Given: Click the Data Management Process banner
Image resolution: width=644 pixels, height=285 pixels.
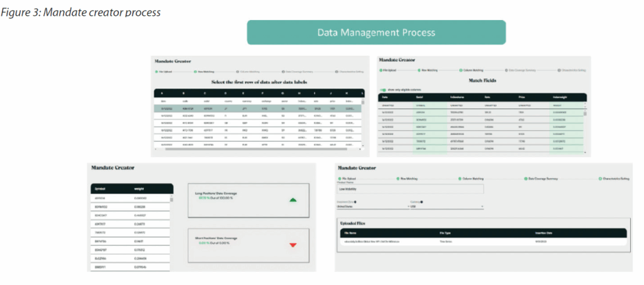Looking at the screenshot, I should pos(376,33).
